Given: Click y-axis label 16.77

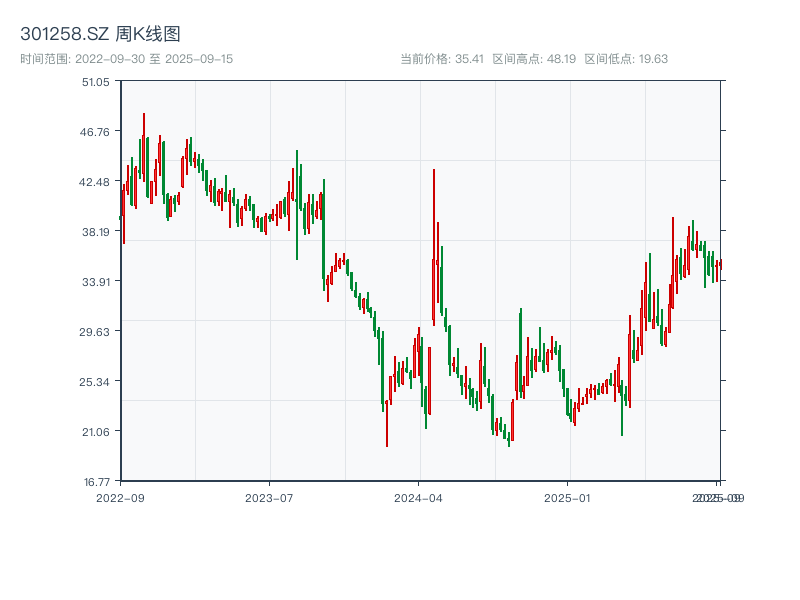Looking at the screenshot, I should (x=97, y=482).
